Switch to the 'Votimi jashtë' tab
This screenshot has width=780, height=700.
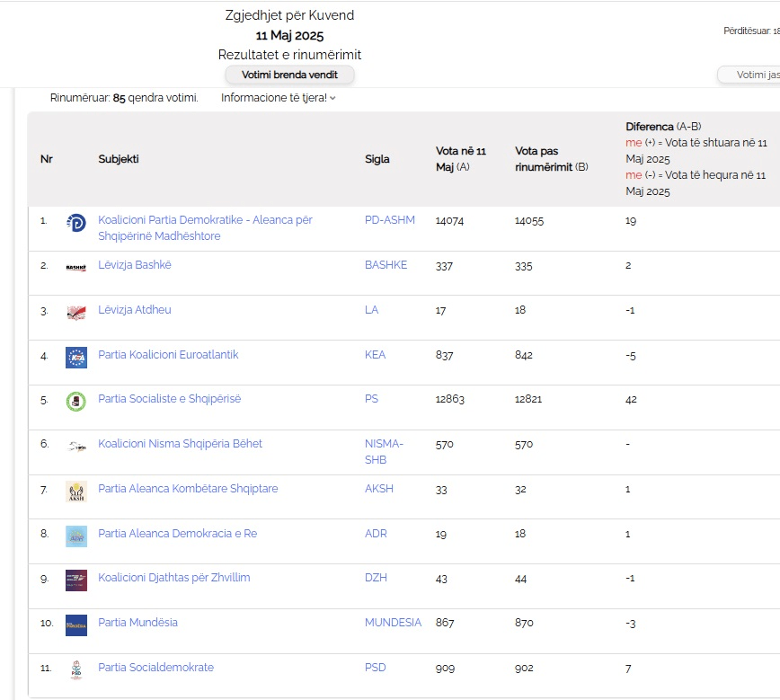click(749, 75)
